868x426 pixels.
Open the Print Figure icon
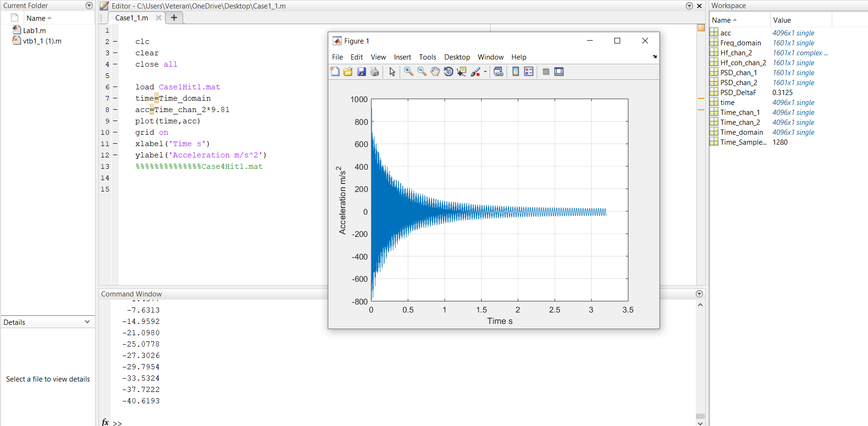tap(374, 71)
